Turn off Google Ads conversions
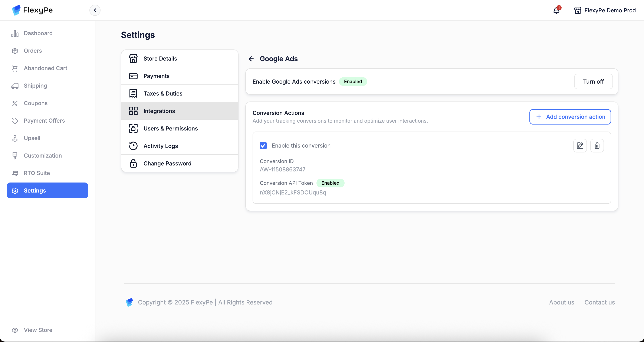The width and height of the screenshot is (644, 342). pos(593,81)
